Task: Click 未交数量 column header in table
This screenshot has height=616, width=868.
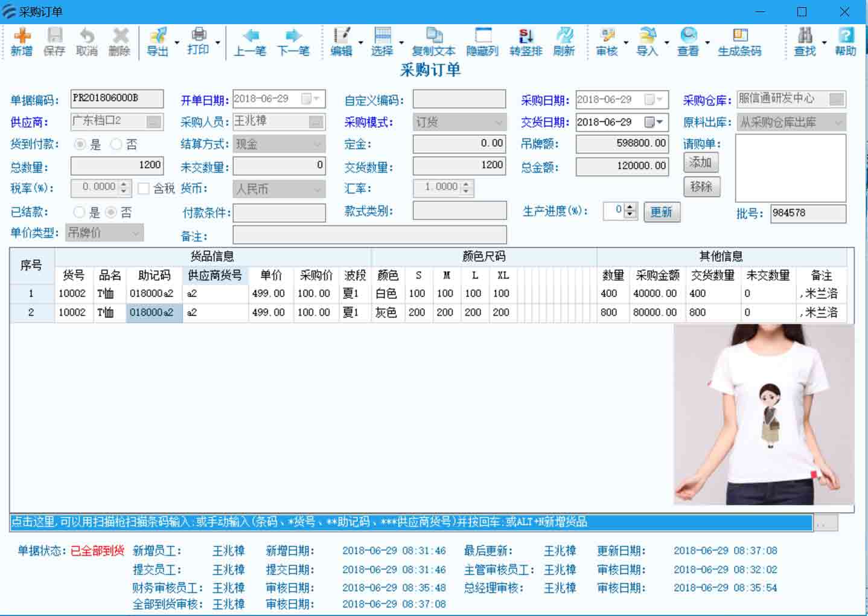Action: [x=768, y=275]
